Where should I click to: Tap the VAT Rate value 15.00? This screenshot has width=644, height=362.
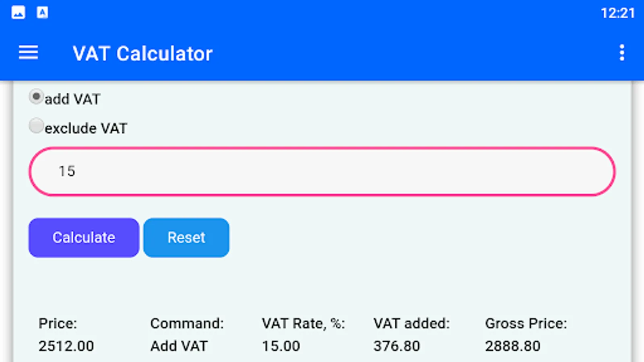(x=281, y=346)
